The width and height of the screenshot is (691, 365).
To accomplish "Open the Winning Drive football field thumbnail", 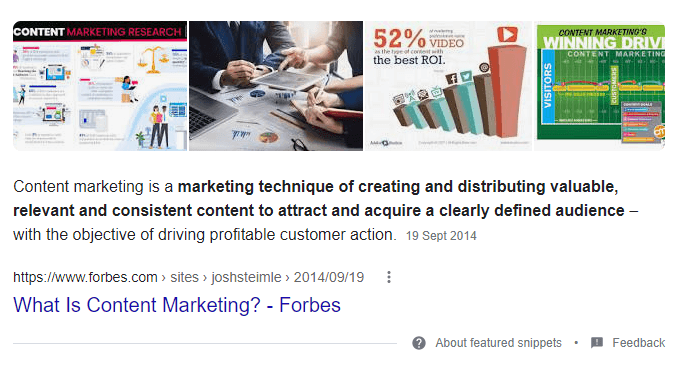I will click(599, 86).
